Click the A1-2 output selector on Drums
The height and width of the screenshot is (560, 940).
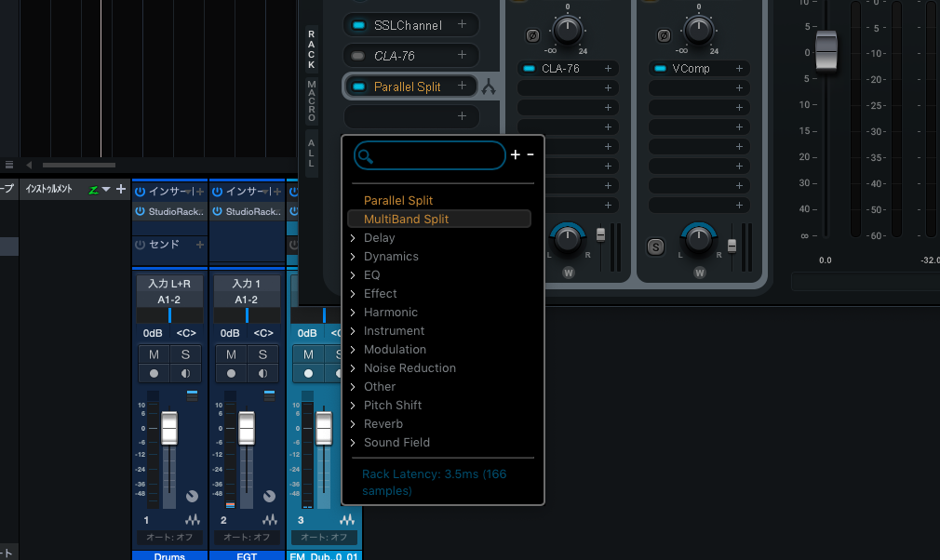pos(169,300)
